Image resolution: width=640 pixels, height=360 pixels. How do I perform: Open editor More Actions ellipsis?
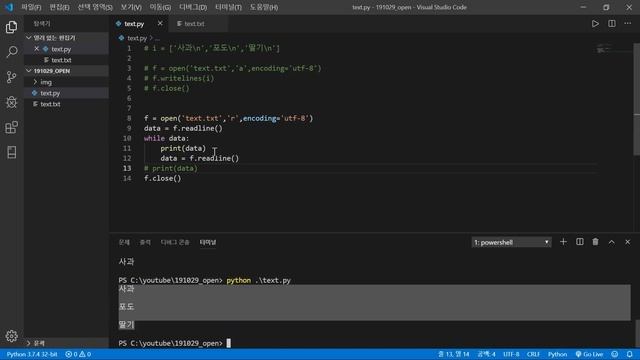coord(628,24)
